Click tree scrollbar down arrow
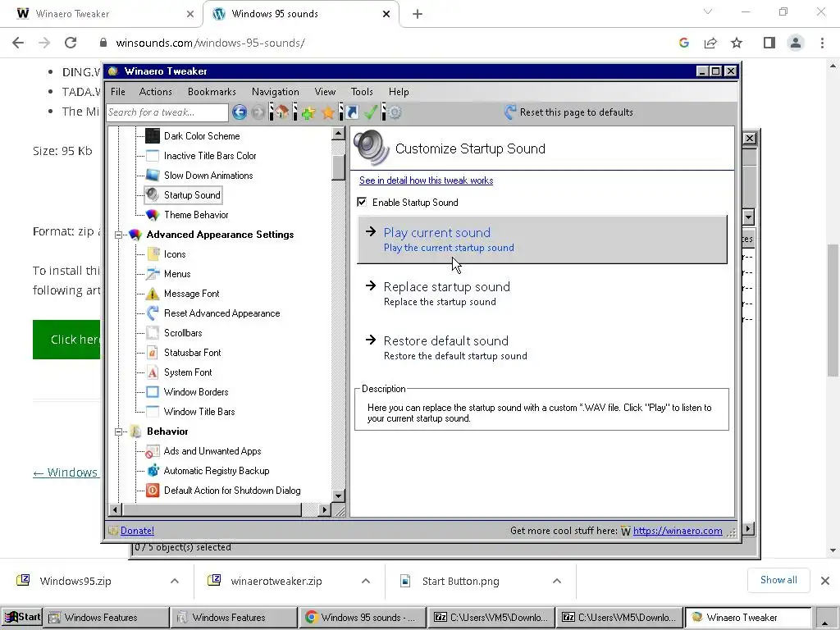 338,496
